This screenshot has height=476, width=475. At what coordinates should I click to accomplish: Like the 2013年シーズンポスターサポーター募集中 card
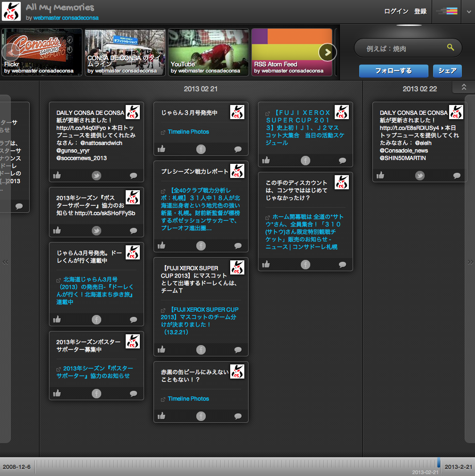[x=57, y=393]
